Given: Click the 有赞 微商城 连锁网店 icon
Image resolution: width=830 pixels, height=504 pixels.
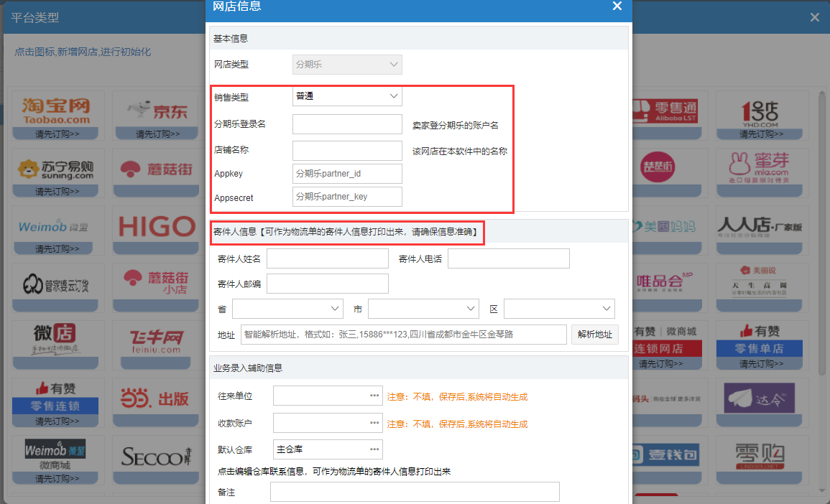Looking at the screenshot, I should tap(668, 340).
